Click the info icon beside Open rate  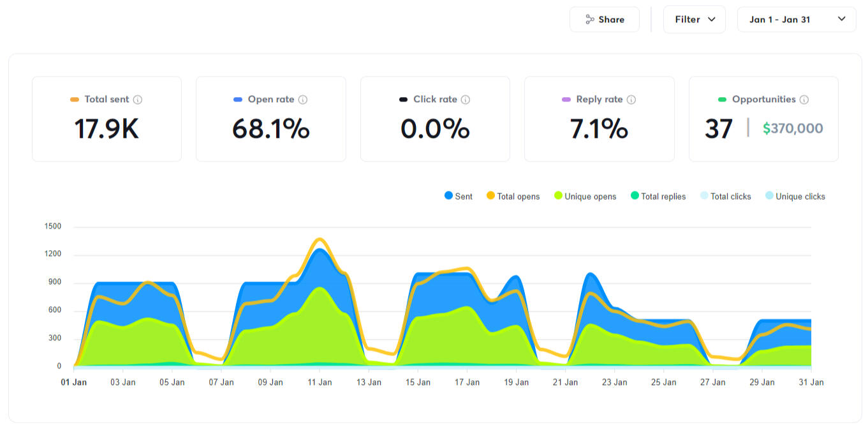(x=303, y=100)
